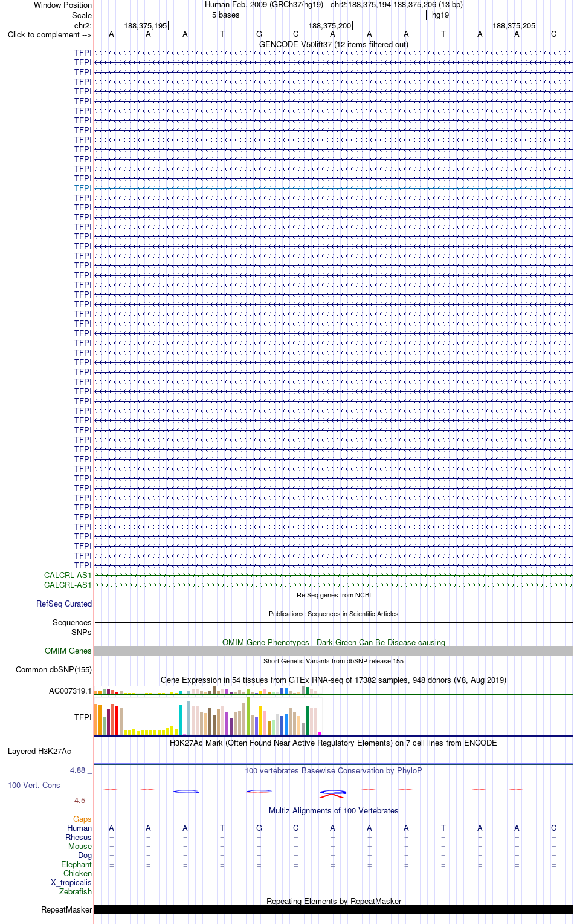Select the 'Zebrafish' alignment row label
The height and width of the screenshot is (924, 574).
[x=76, y=891]
